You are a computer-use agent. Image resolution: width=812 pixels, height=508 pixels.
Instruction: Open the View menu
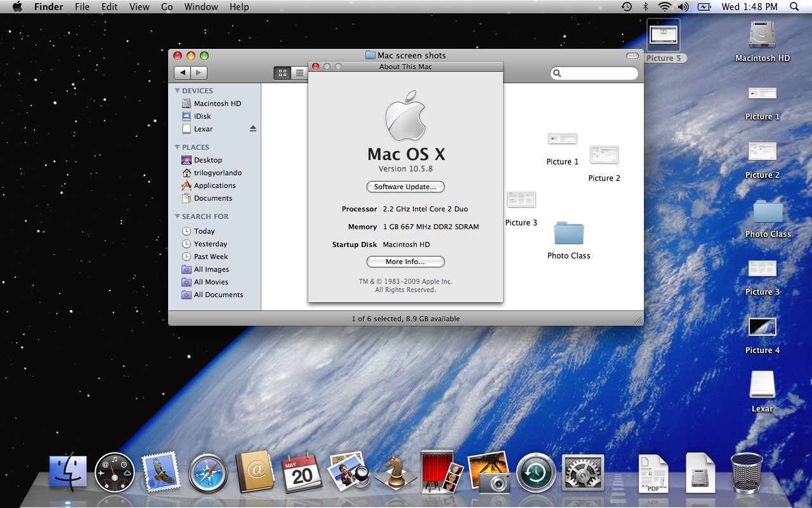click(x=139, y=7)
